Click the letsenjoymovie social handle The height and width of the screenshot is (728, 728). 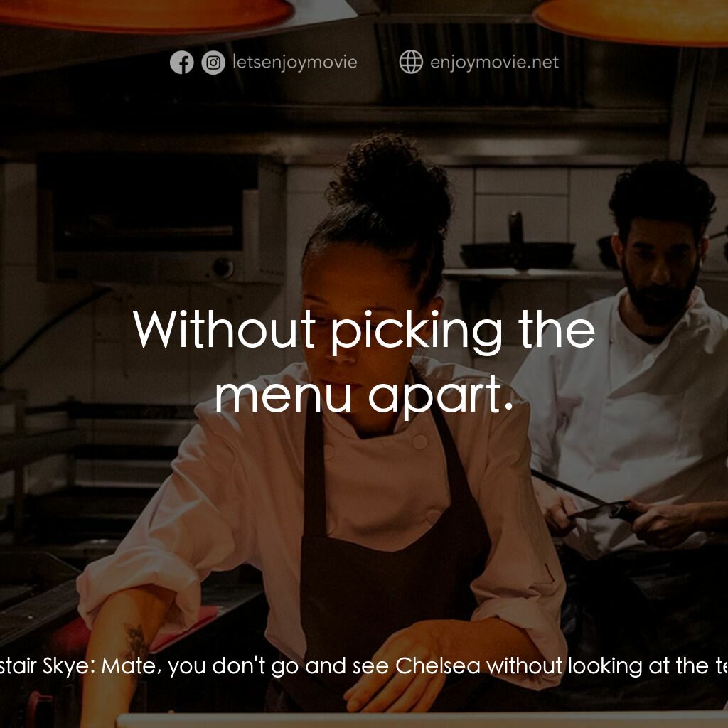[x=295, y=63]
